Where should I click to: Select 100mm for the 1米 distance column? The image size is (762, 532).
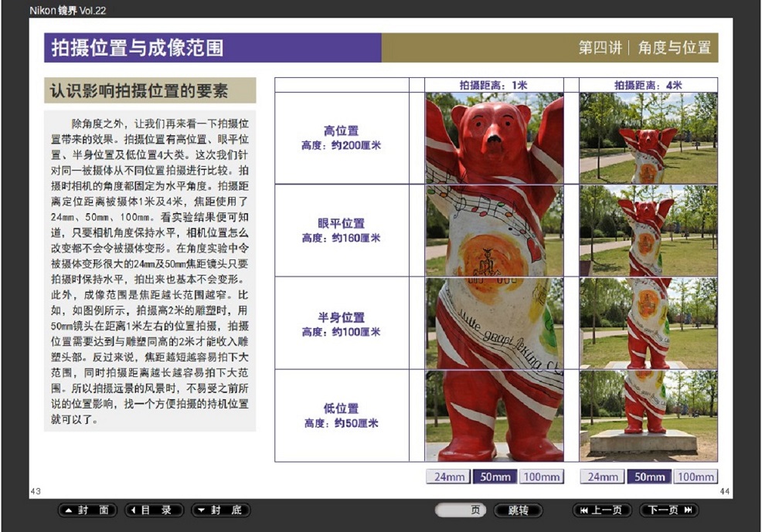pyautogui.click(x=541, y=476)
